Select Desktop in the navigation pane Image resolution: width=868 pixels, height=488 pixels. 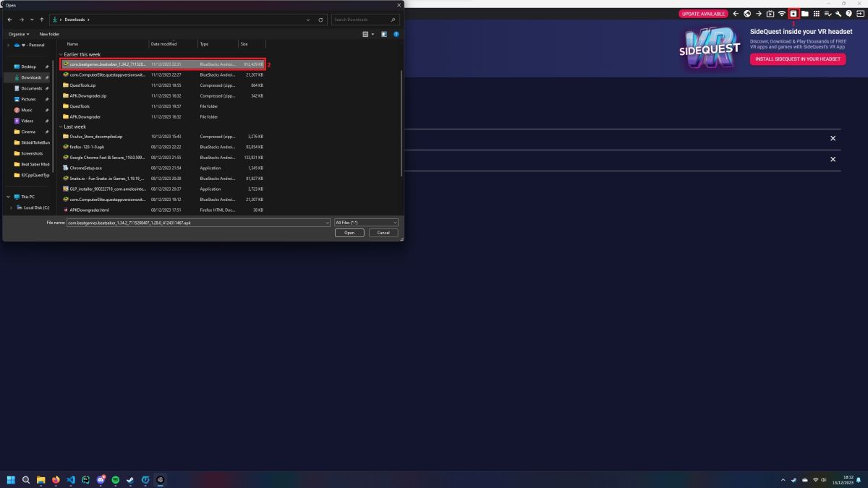coord(28,67)
